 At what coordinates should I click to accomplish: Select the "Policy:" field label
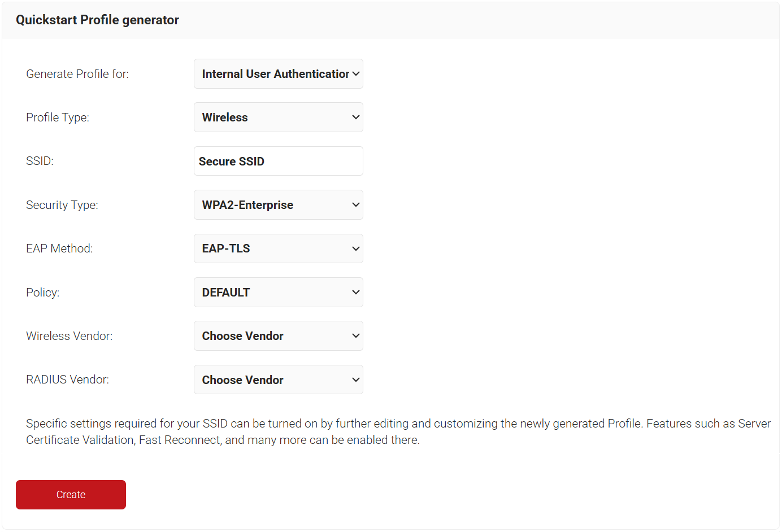42,293
